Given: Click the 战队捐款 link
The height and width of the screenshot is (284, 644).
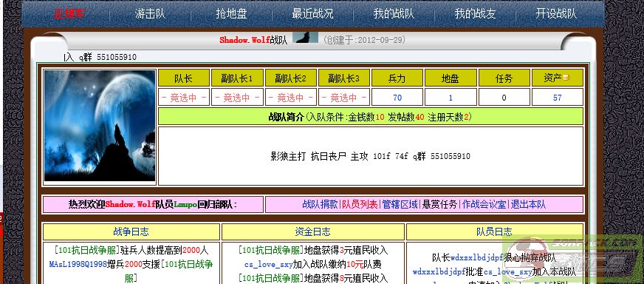Looking at the screenshot, I should 321,205.
